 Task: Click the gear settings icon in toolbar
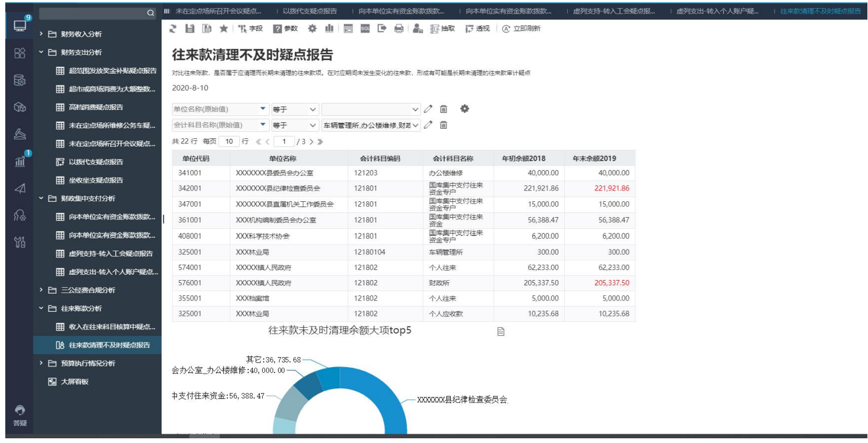click(312, 28)
